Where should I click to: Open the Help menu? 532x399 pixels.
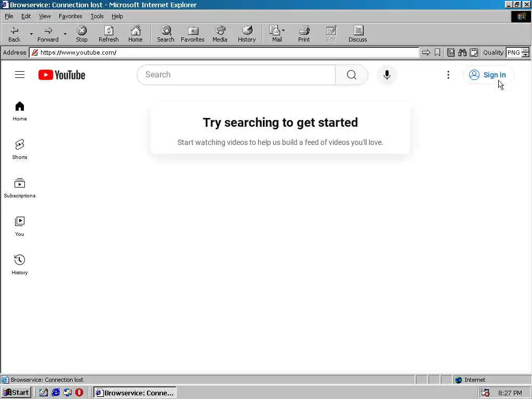pos(117,16)
